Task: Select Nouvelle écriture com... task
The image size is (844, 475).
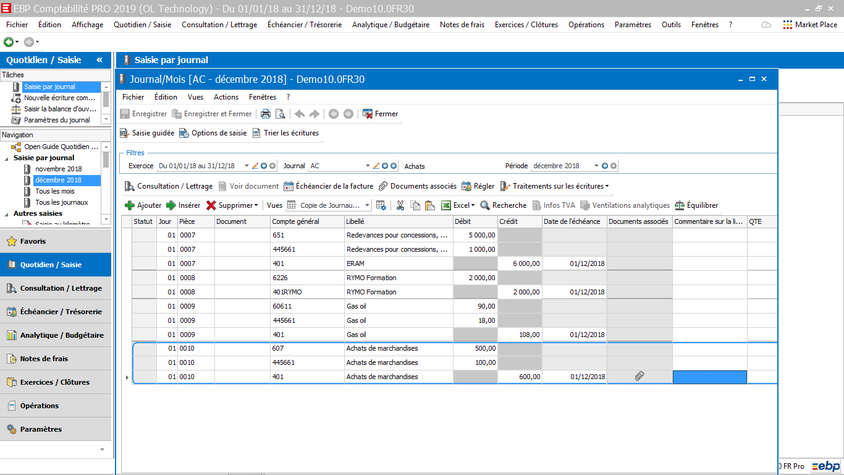Action: pyautogui.click(x=59, y=98)
